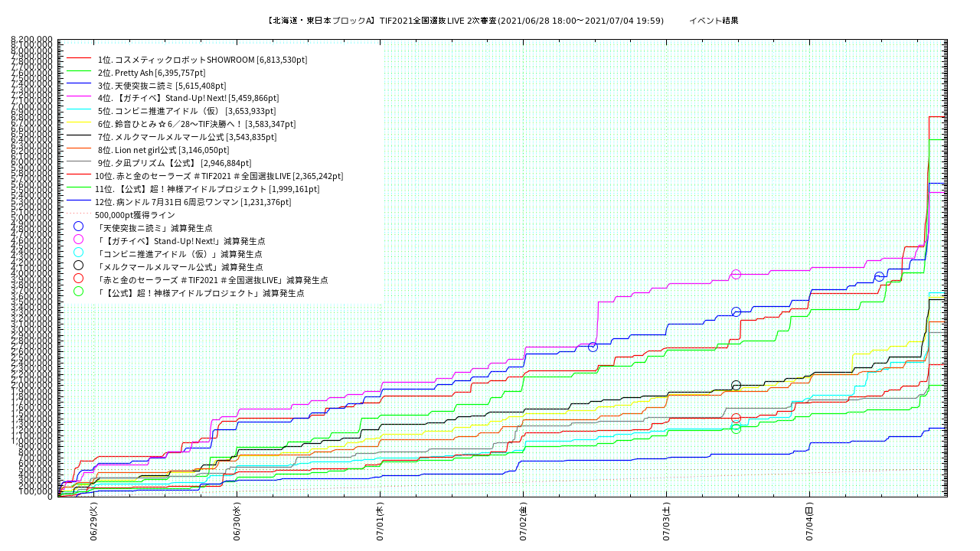980x551 pixels.
Task: Select the black circle marker on the chart
Action: [736, 386]
